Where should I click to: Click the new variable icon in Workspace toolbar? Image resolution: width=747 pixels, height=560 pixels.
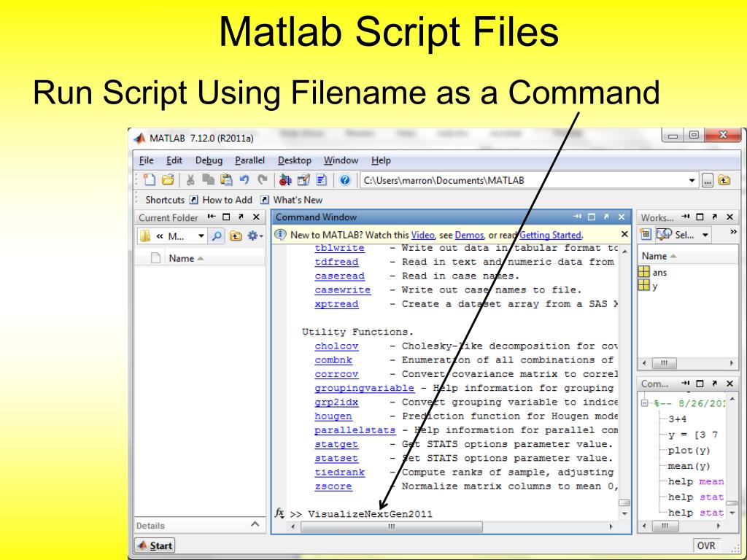click(645, 234)
